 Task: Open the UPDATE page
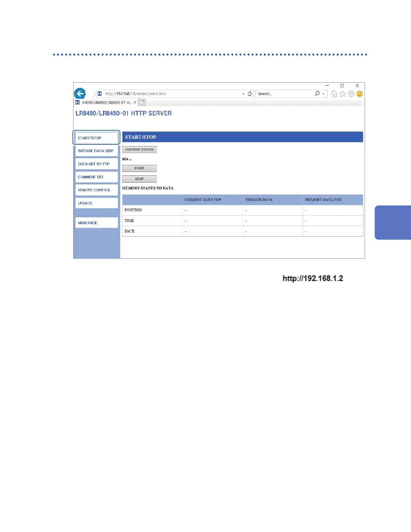coord(97,203)
